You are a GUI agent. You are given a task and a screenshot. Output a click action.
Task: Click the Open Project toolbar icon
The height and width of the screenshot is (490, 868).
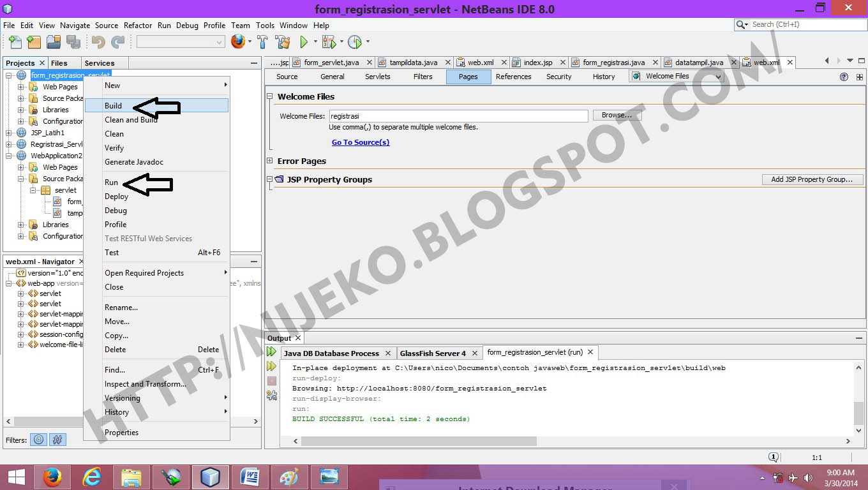[x=54, y=41]
